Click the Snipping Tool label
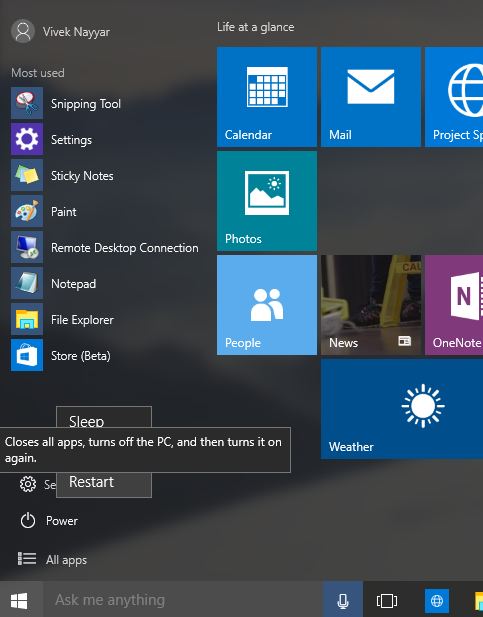Screen dimensions: 483x617 click(x=86, y=104)
